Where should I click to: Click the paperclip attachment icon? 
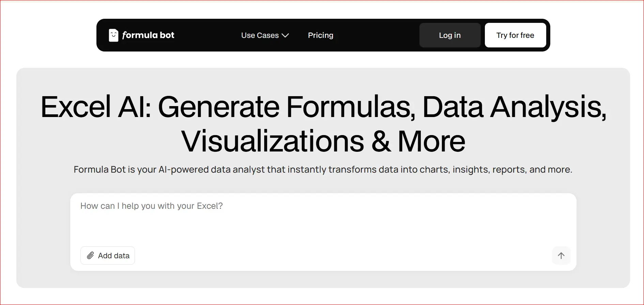90,256
